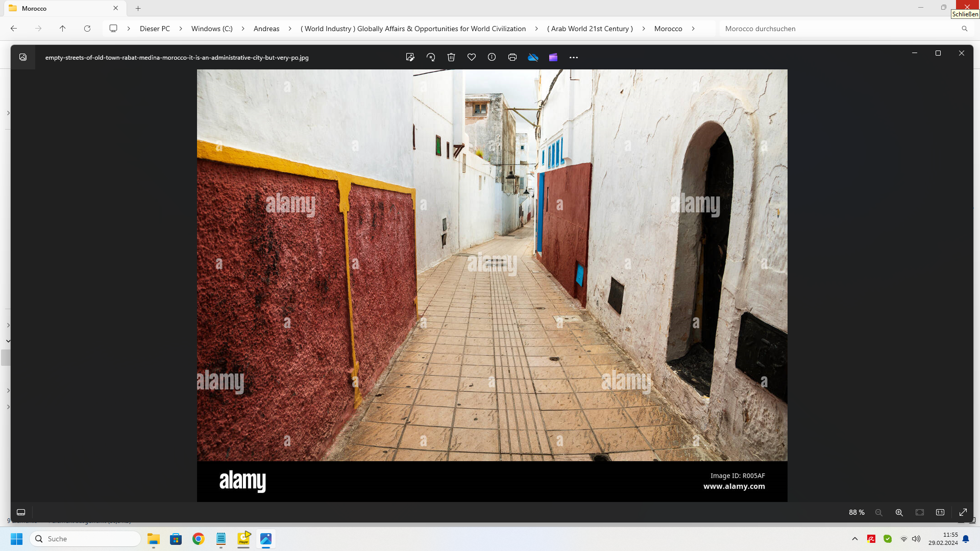Viewport: 980px width, 551px height.
Task: Click the Photos app gallery icon beside the filename
Action: coord(23,57)
